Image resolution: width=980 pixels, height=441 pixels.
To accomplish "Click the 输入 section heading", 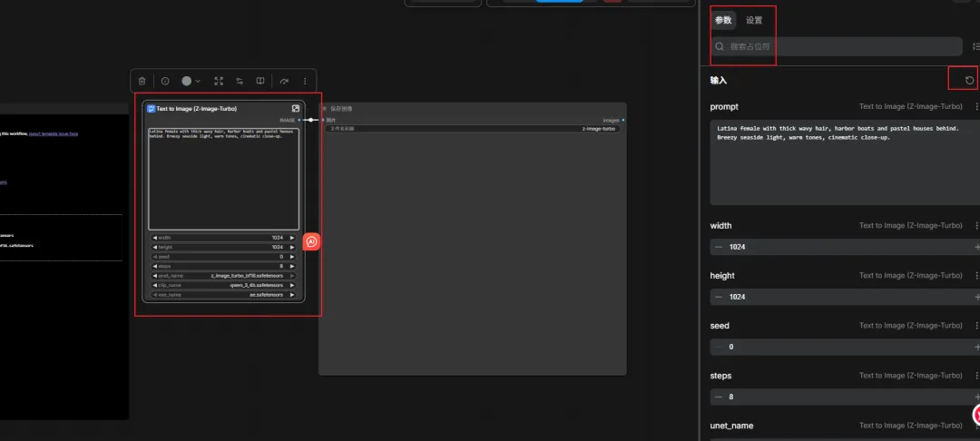I will [x=718, y=81].
